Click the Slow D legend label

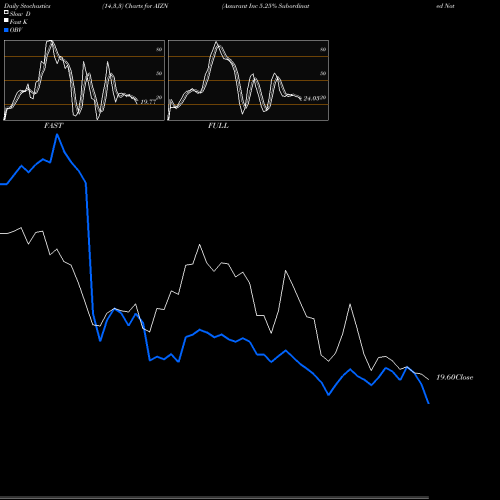point(20,14)
